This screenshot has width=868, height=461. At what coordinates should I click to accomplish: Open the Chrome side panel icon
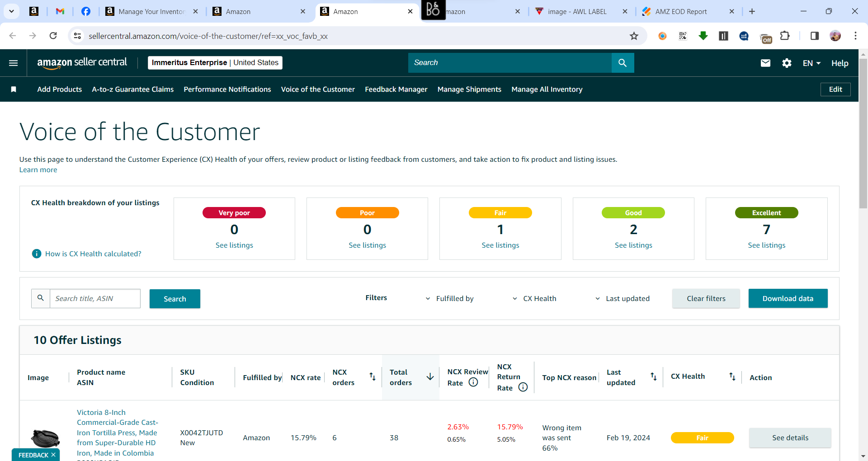pos(814,36)
